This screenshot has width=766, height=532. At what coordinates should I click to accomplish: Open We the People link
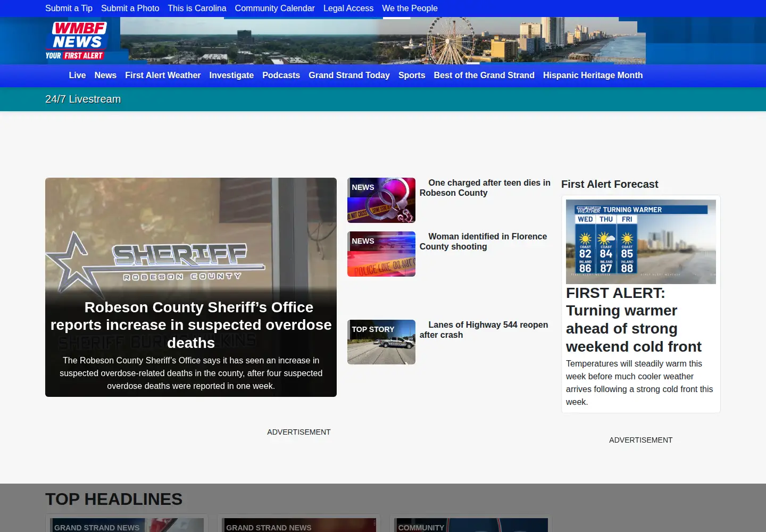(x=410, y=9)
